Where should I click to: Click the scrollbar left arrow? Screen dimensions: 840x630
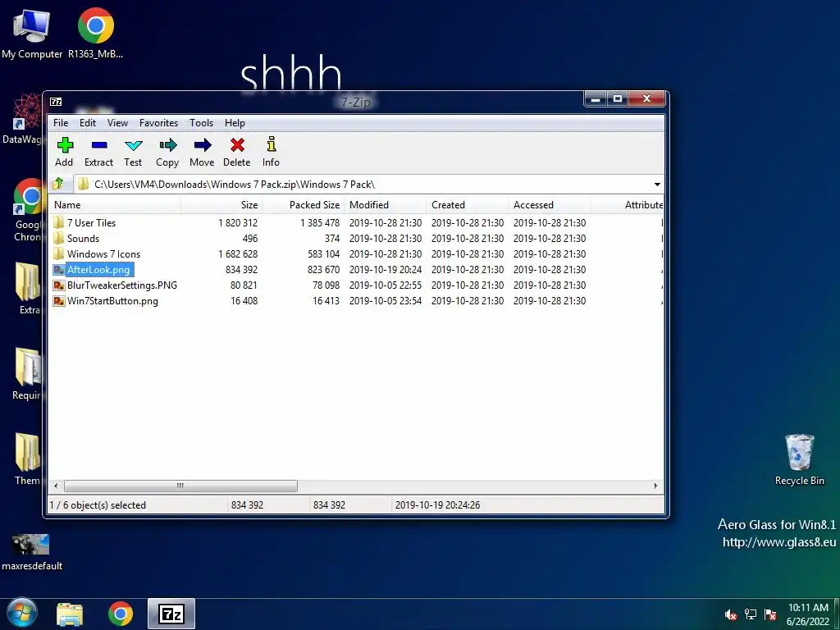(56, 486)
